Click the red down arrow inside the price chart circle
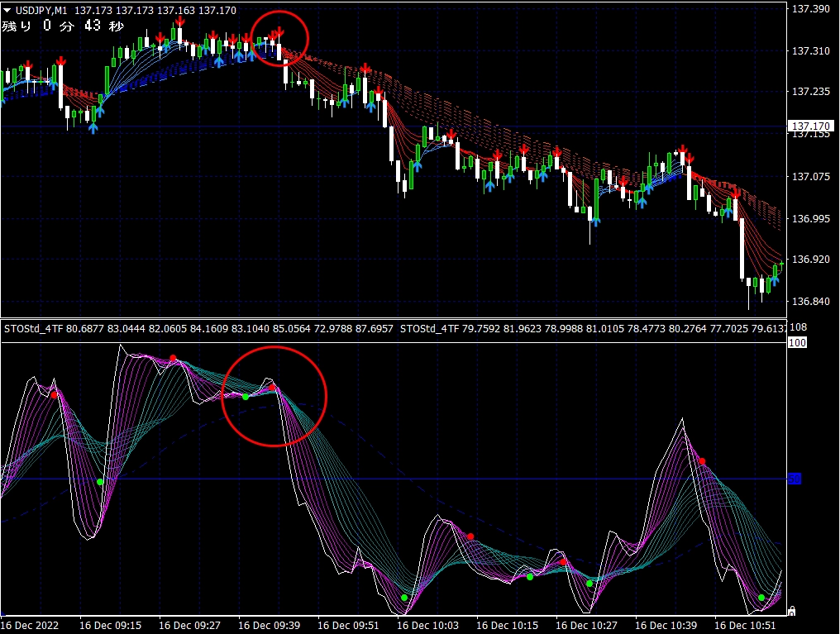The height and width of the screenshot is (634, 840). [280, 32]
